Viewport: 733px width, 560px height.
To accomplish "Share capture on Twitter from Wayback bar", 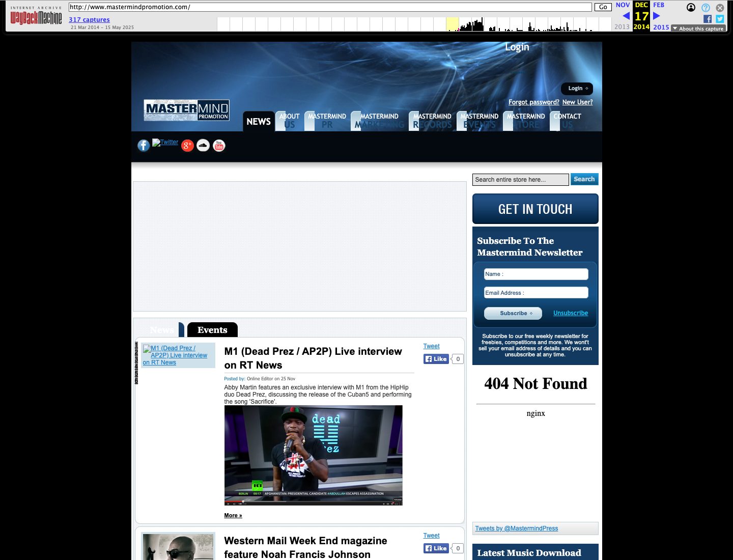I will pos(720,19).
